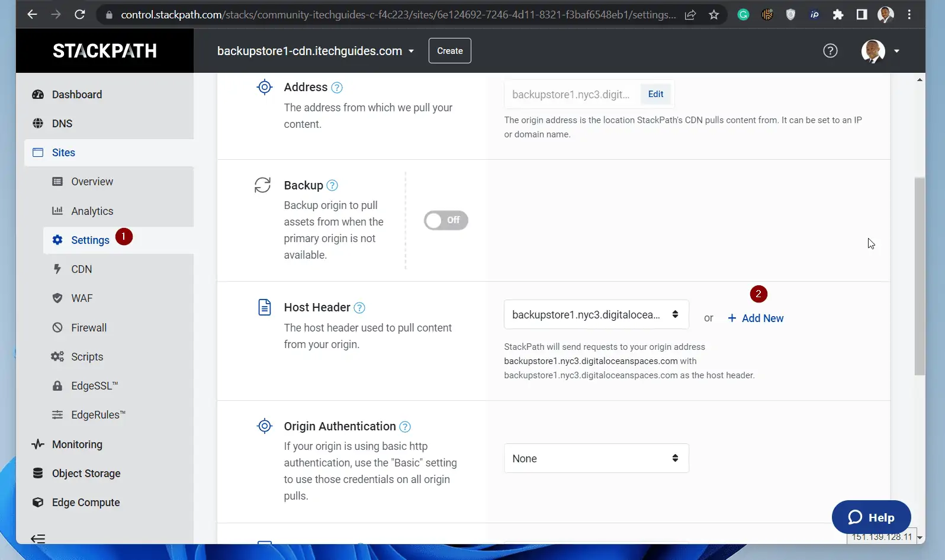Open the Help chat button
945x560 pixels.
(872, 517)
